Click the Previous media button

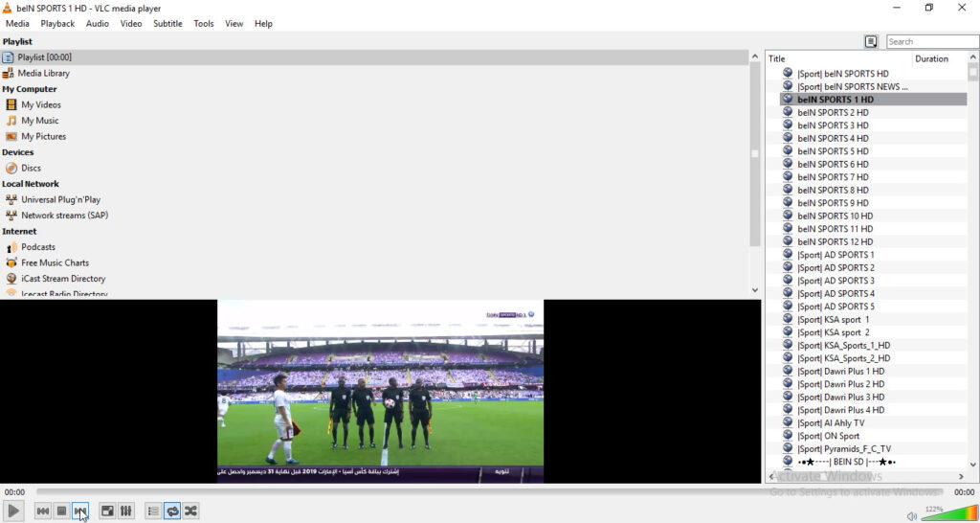click(x=42, y=512)
